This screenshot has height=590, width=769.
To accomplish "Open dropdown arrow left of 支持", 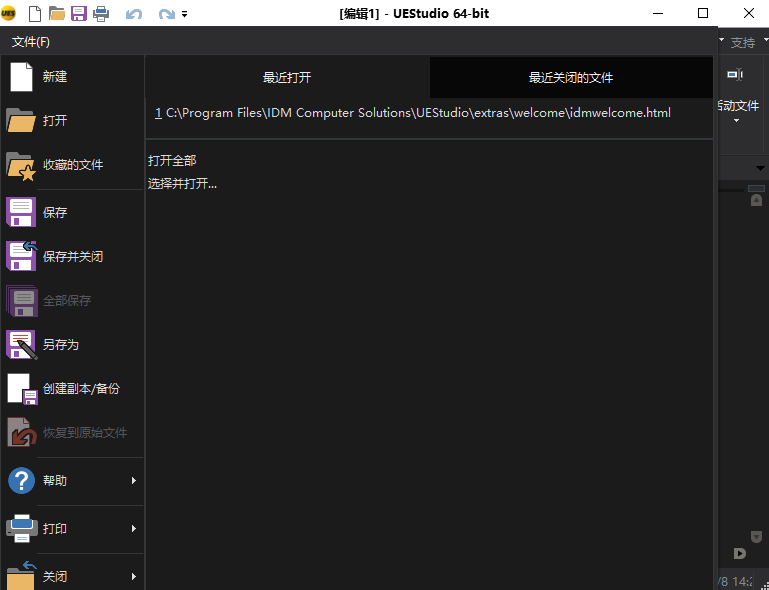I will tap(721, 40).
